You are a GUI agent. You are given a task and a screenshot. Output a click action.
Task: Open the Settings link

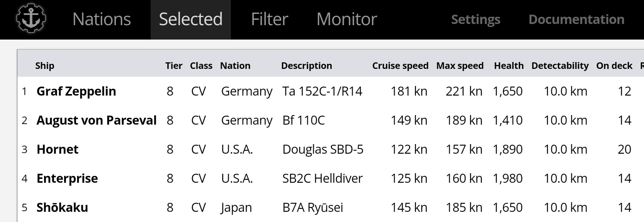click(x=475, y=19)
